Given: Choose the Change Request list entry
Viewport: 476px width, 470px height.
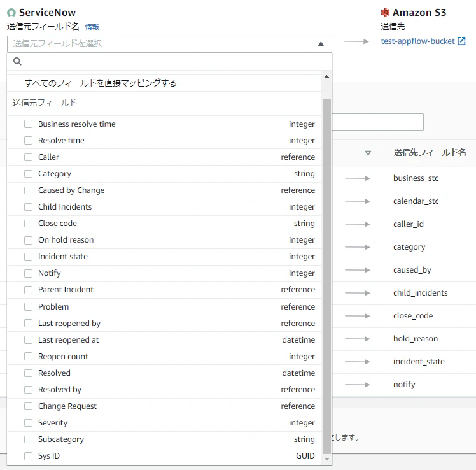Looking at the screenshot, I should pos(164,406).
